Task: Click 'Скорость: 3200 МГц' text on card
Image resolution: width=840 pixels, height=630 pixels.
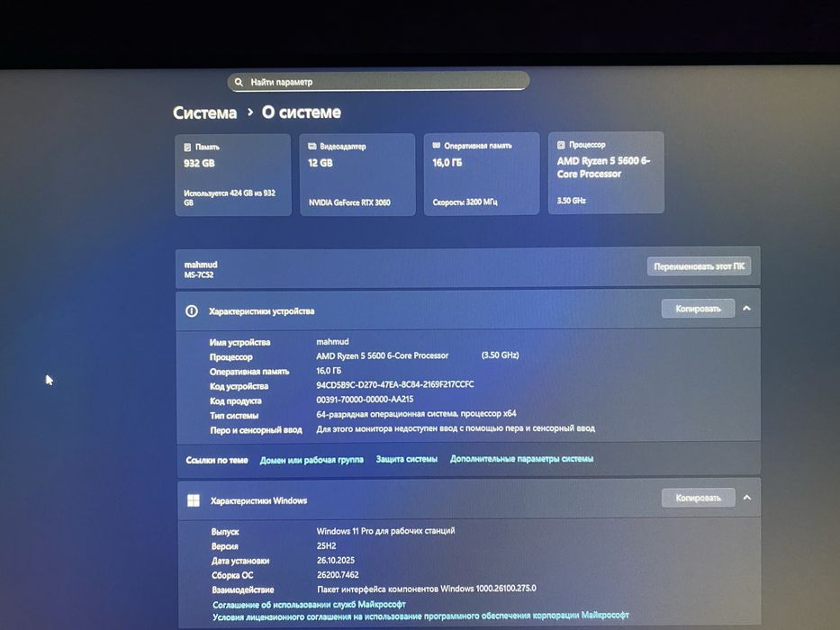Action: tap(465, 202)
